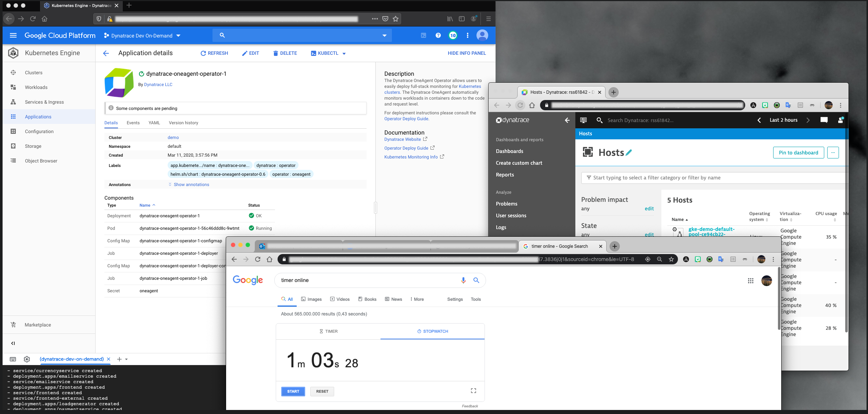Go to previous timeframe in Dynatrace
This screenshot has width=868, height=414.
click(x=759, y=120)
